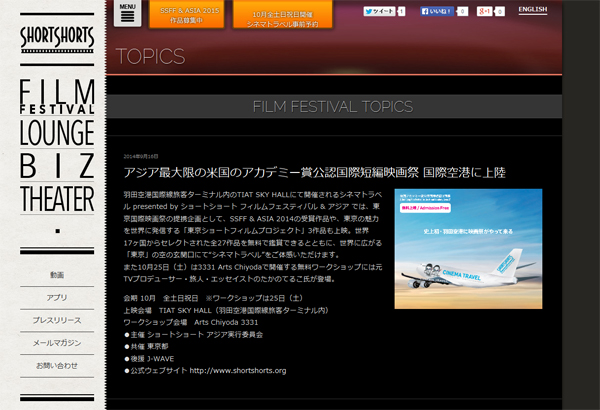The width and height of the screenshot is (600, 410).
Task: Click the 会期 10月 全土日祝日 line
Action: (213, 298)
